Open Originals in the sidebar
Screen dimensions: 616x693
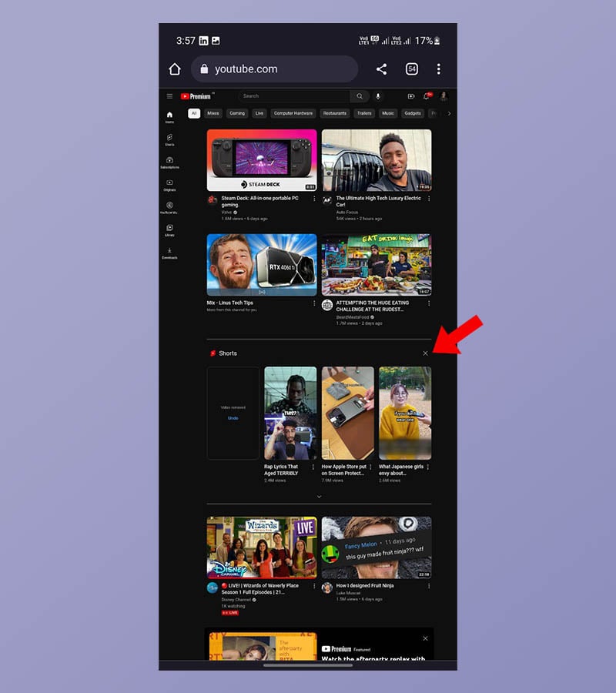coord(169,185)
